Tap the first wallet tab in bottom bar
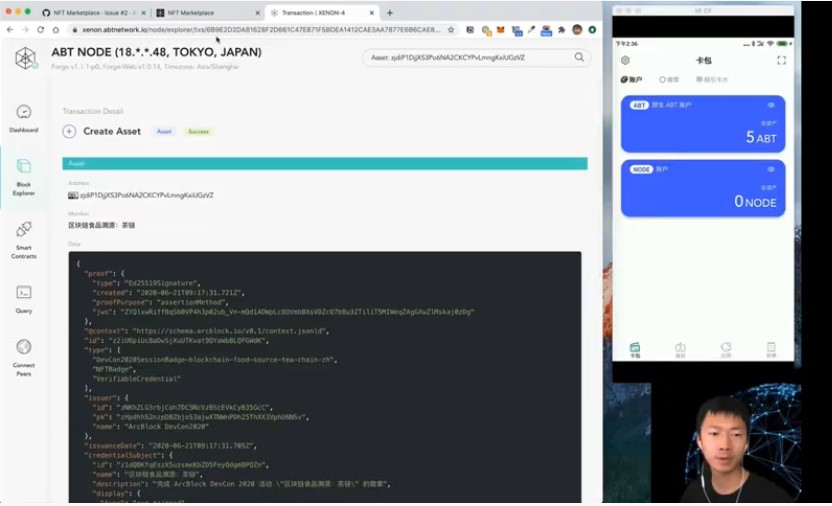The height and width of the screenshot is (506, 832). tap(635, 350)
